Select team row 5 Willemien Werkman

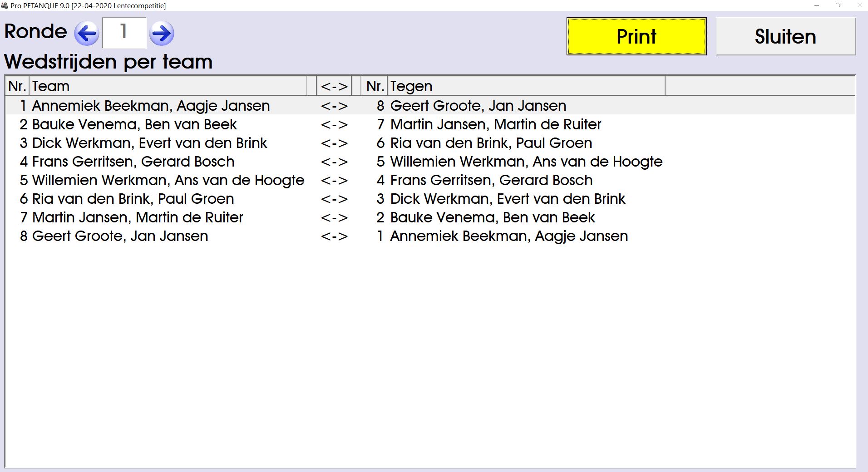click(x=168, y=180)
